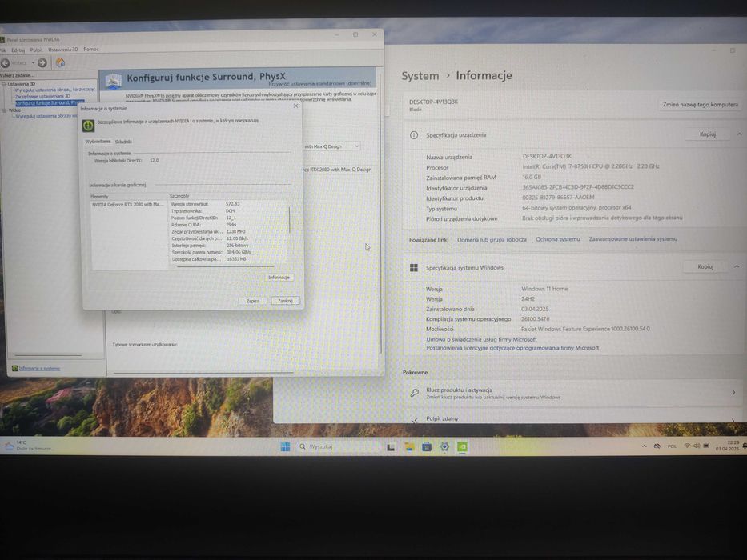This screenshot has height=560, width=747.
Task: Open File Explorer from the taskbar
Action: pyautogui.click(x=410, y=446)
